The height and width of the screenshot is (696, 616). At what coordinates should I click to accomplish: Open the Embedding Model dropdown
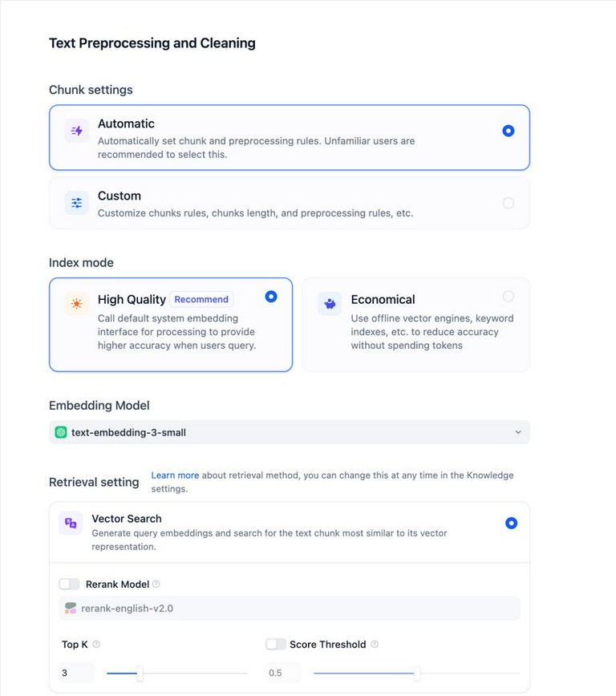(x=290, y=432)
